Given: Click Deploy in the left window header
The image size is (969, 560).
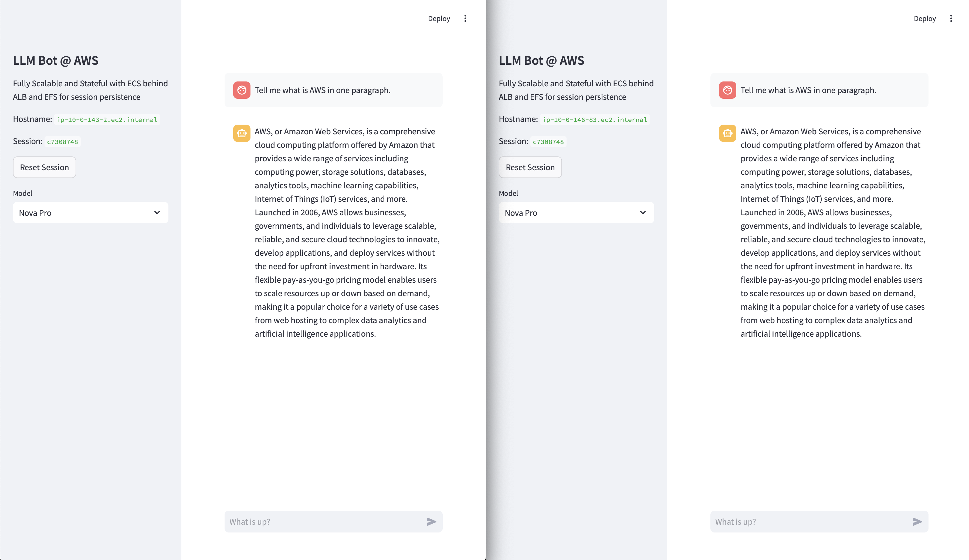Looking at the screenshot, I should tap(439, 18).
